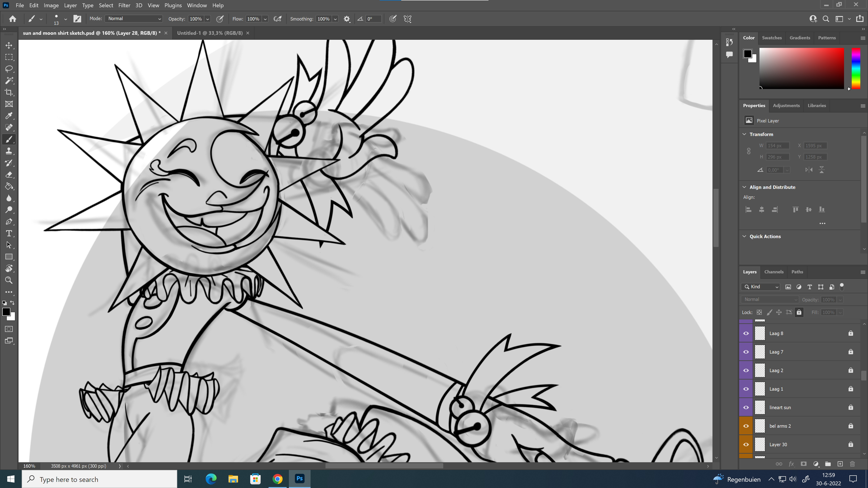
Task: Select the Zoom tool
Action: pos(9,280)
